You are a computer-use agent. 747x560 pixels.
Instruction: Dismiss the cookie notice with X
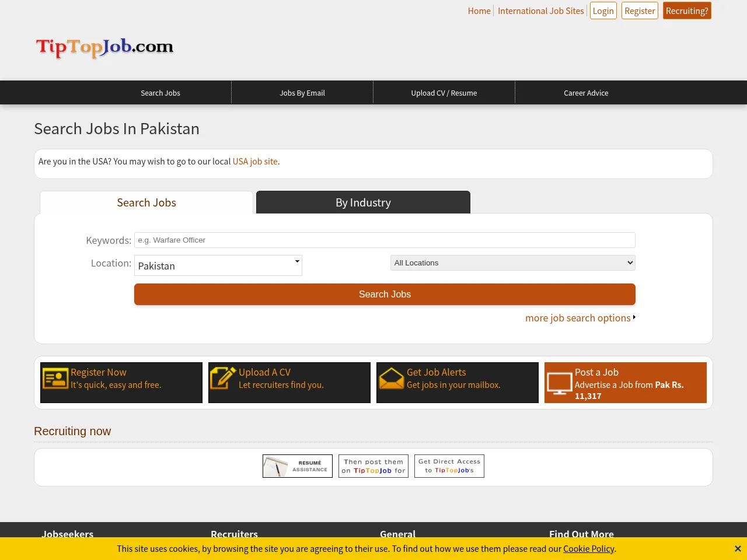(738, 549)
